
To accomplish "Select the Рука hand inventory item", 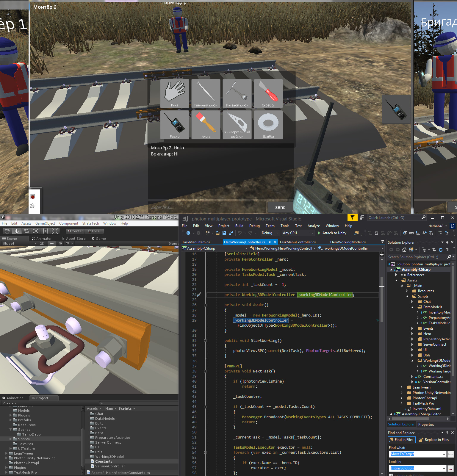I will (175, 93).
